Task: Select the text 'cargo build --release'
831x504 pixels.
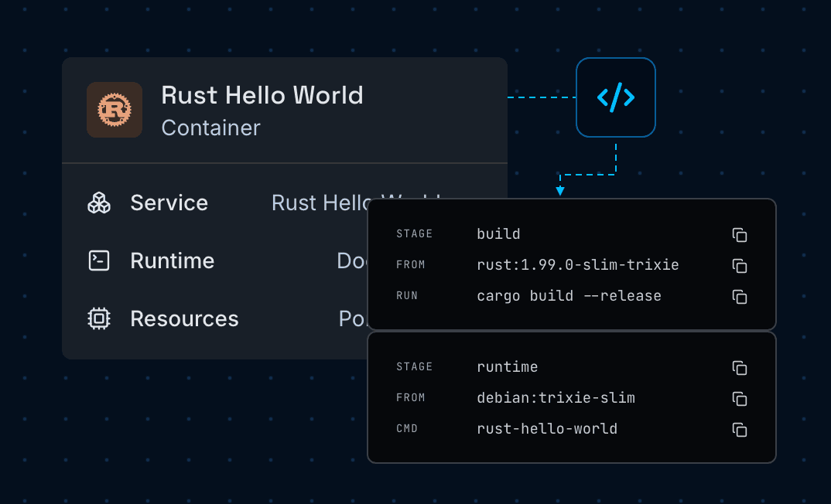Action: pos(569,296)
